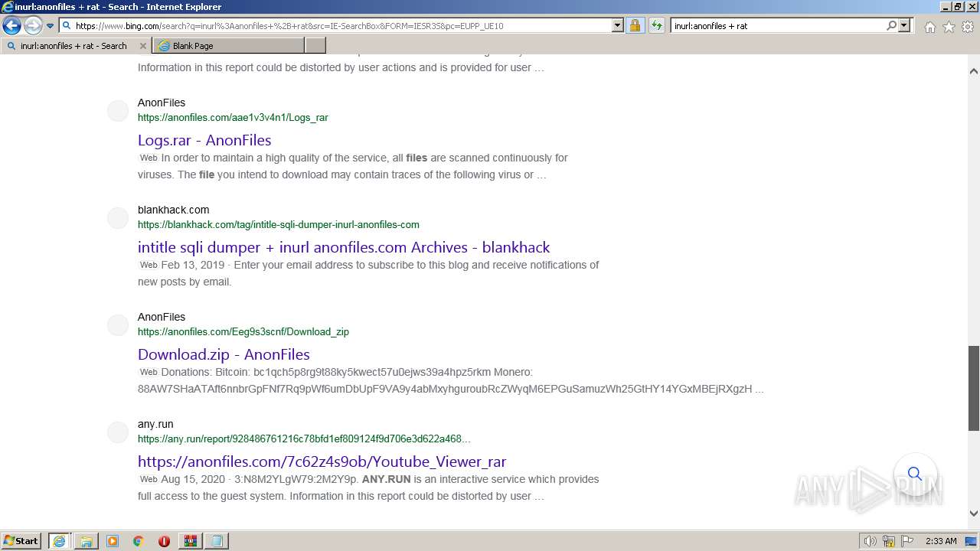
Task: Open the WinRAR taskbar icon
Action: click(x=191, y=541)
